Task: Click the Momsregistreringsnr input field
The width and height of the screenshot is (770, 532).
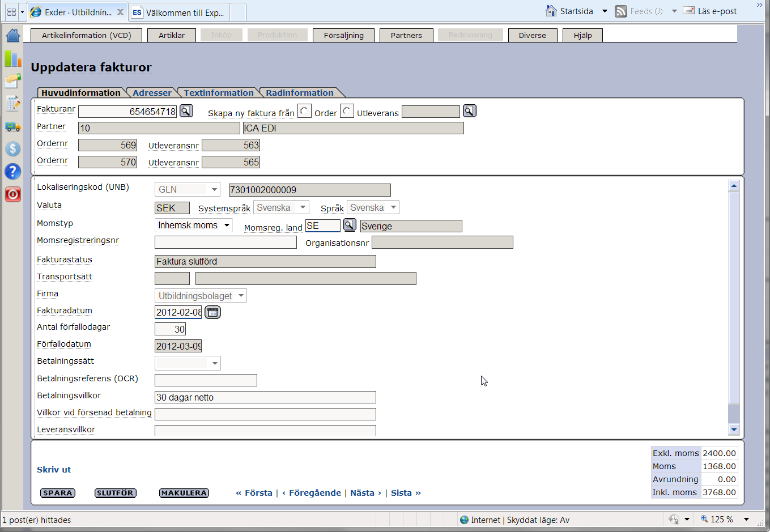Action: [226, 242]
